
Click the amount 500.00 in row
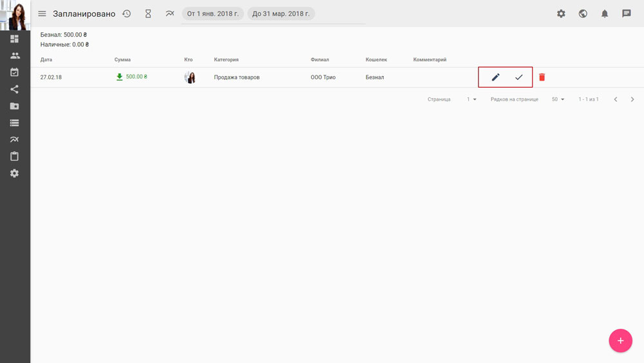click(x=136, y=77)
